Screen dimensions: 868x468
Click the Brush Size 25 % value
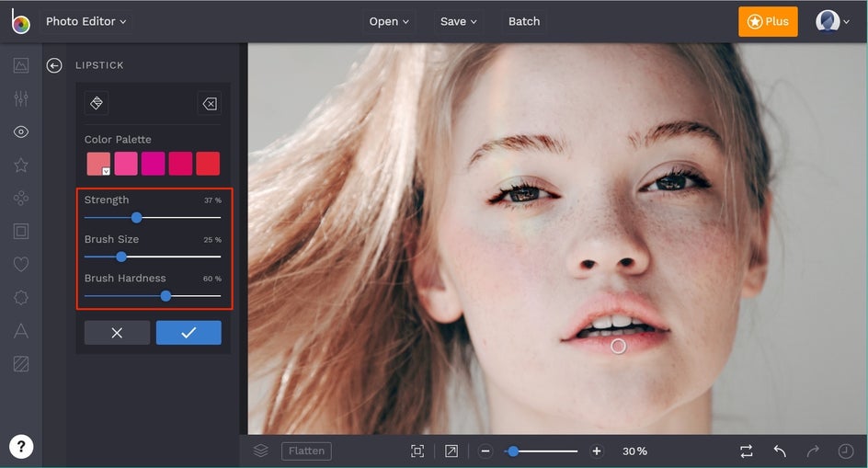pyautogui.click(x=212, y=240)
